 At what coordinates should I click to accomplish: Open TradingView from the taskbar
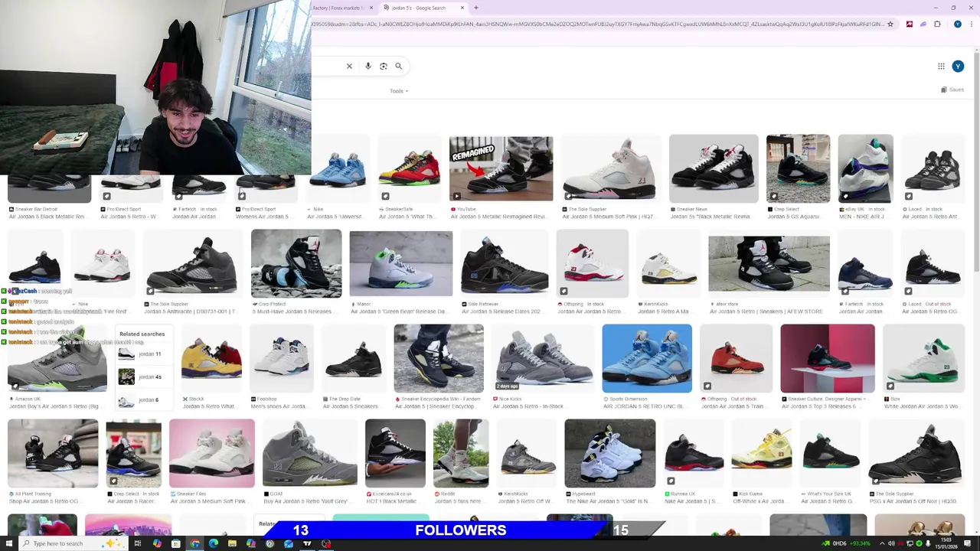[307, 544]
